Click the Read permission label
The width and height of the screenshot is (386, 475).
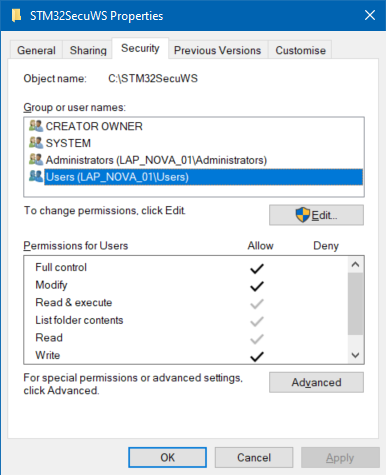pos(49,338)
